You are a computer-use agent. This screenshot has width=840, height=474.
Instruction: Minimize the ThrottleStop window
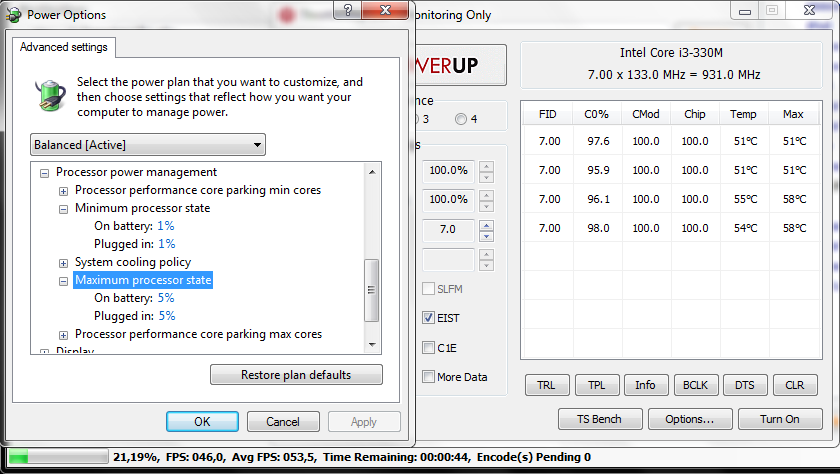[745, 11]
